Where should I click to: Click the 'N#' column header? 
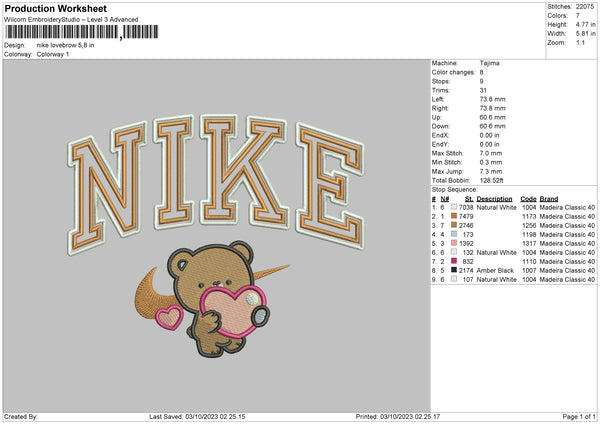click(x=445, y=199)
